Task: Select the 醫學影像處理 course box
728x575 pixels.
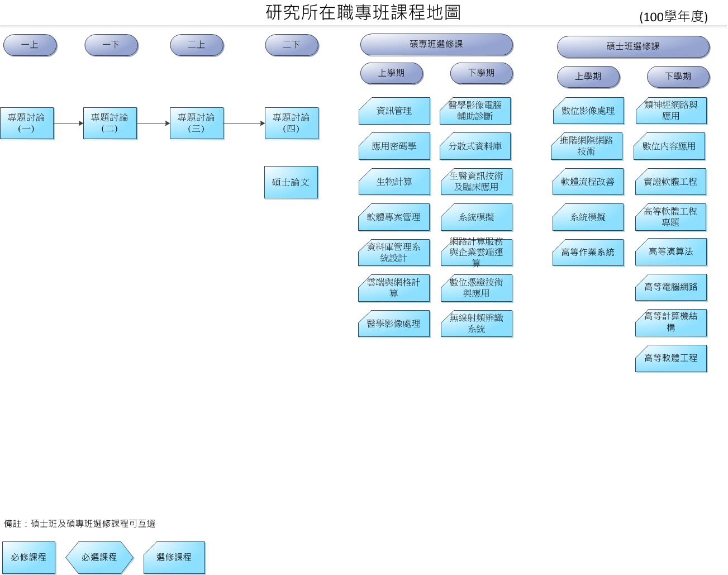Action: pos(394,324)
